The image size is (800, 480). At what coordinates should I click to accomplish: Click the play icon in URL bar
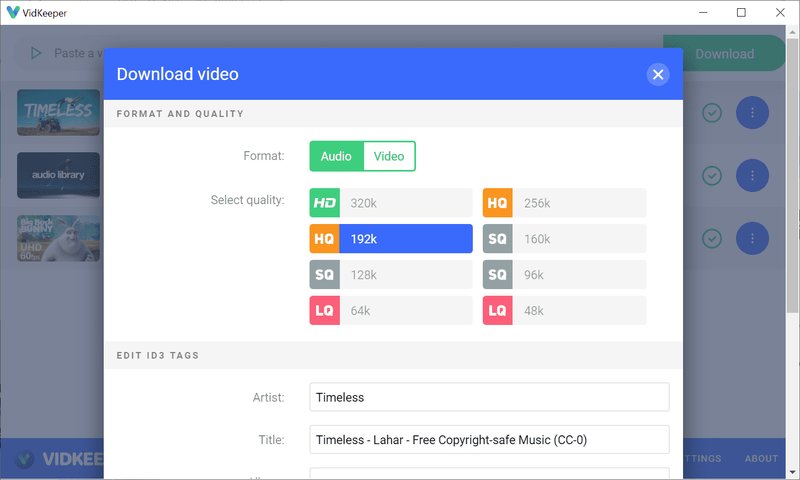click(x=36, y=53)
